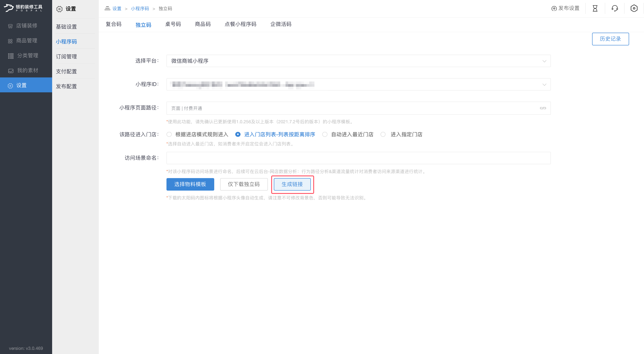
Task: Open the 选择平台 dropdown
Action: 359,61
